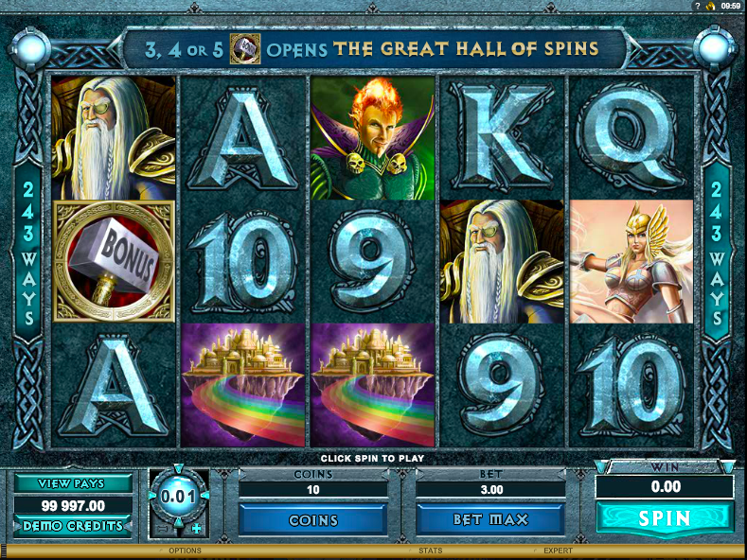Click the 99 997.00 balance display

pos(73,505)
